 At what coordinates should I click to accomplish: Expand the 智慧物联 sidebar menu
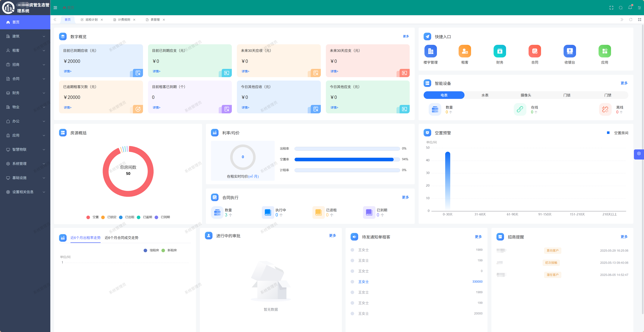[25, 149]
